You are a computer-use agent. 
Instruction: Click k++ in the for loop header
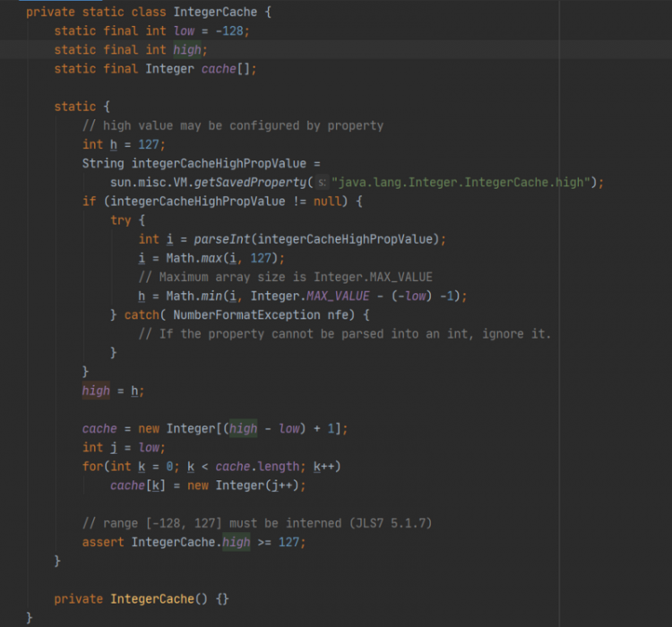323,467
